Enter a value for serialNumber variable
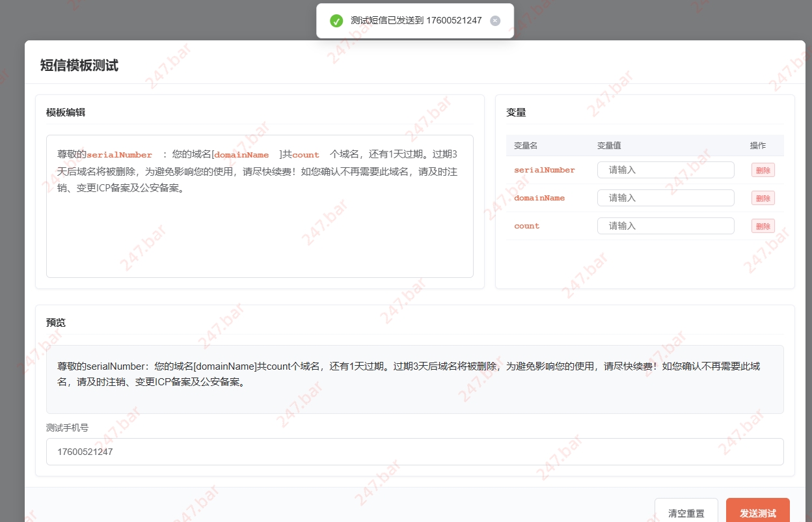This screenshot has height=522, width=812. (666, 170)
